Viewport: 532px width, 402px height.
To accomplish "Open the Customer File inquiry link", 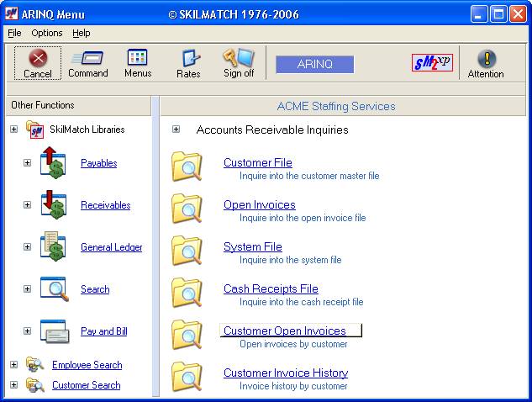I will tap(258, 162).
